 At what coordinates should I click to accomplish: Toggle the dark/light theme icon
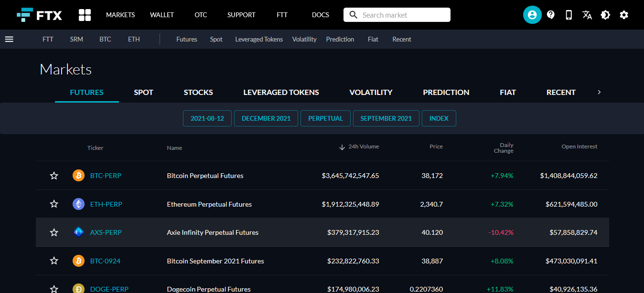(x=605, y=15)
